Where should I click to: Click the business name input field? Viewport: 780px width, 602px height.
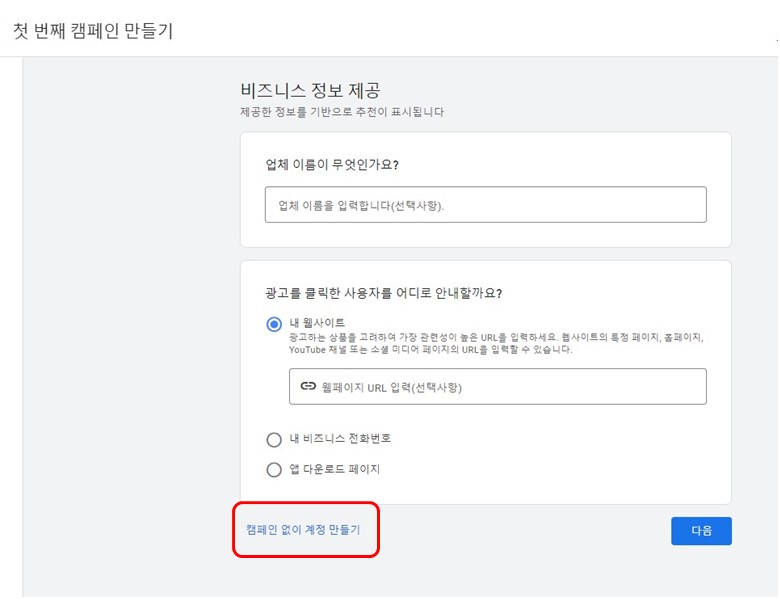click(x=486, y=204)
